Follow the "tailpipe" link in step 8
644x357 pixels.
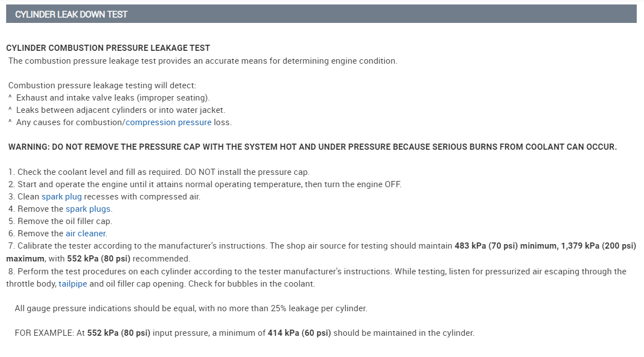pos(73,284)
